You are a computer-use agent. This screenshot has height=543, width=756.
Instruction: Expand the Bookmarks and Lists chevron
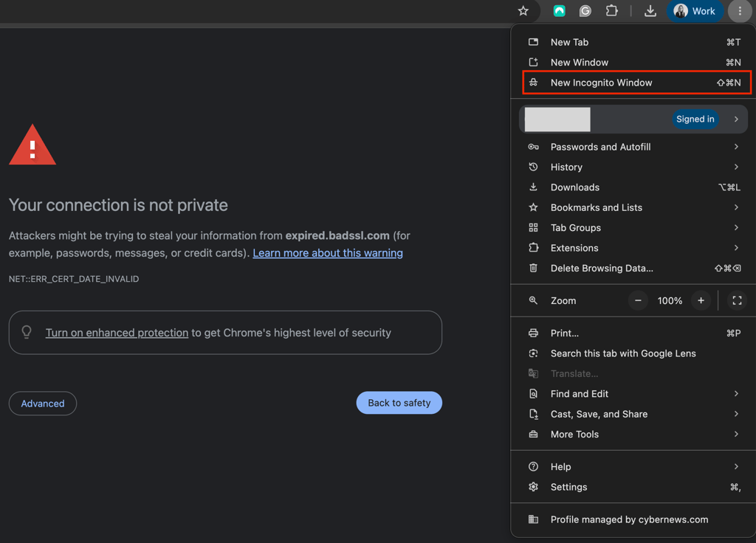pos(736,207)
